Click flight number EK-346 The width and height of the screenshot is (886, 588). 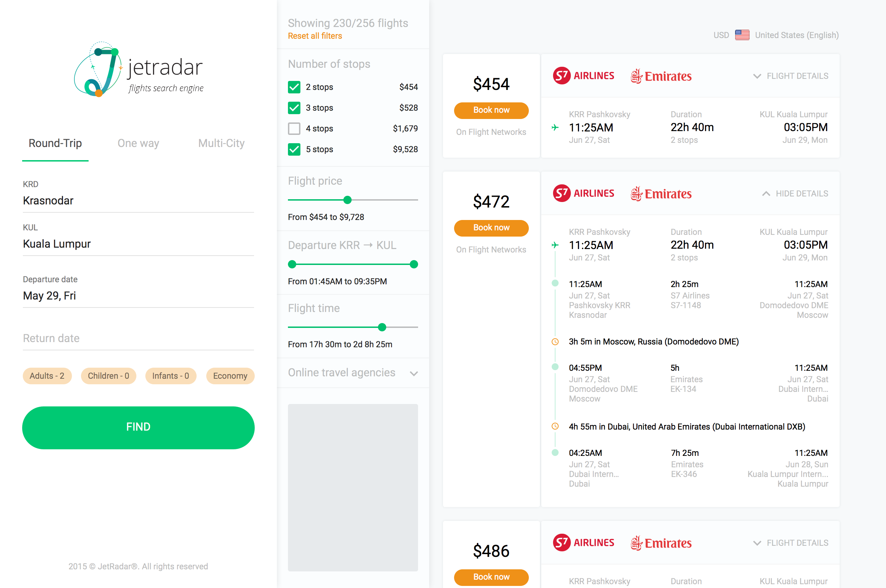pos(684,474)
